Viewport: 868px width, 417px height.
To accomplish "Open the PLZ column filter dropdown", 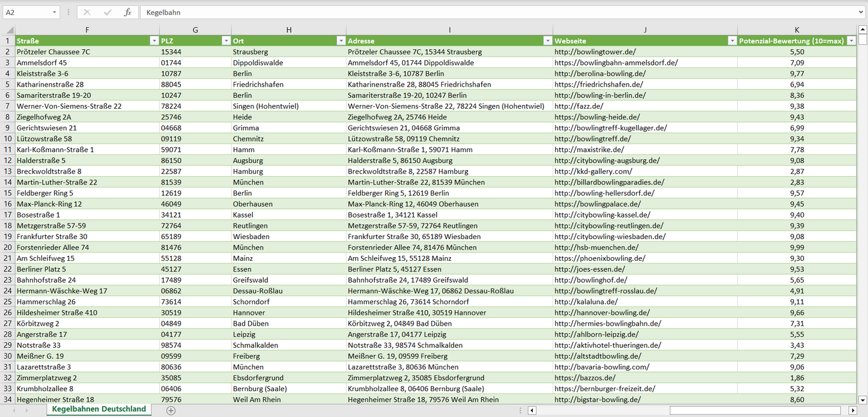I will pyautogui.click(x=226, y=41).
